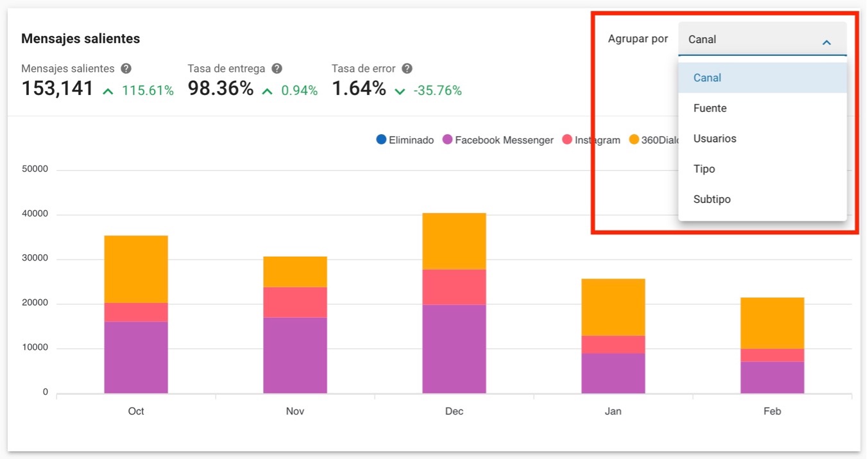
Task: Click the blue Eliminado legend dot
Action: click(382, 139)
